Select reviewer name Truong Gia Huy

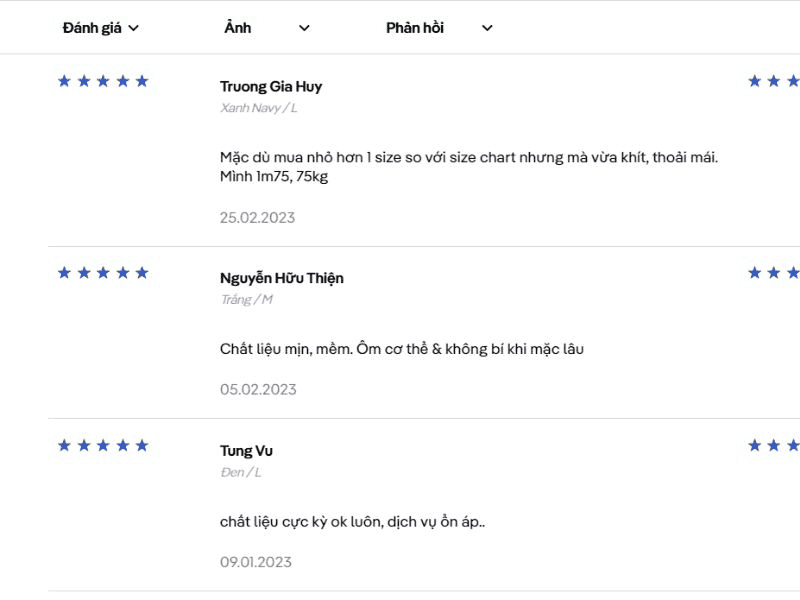(x=271, y=86)
